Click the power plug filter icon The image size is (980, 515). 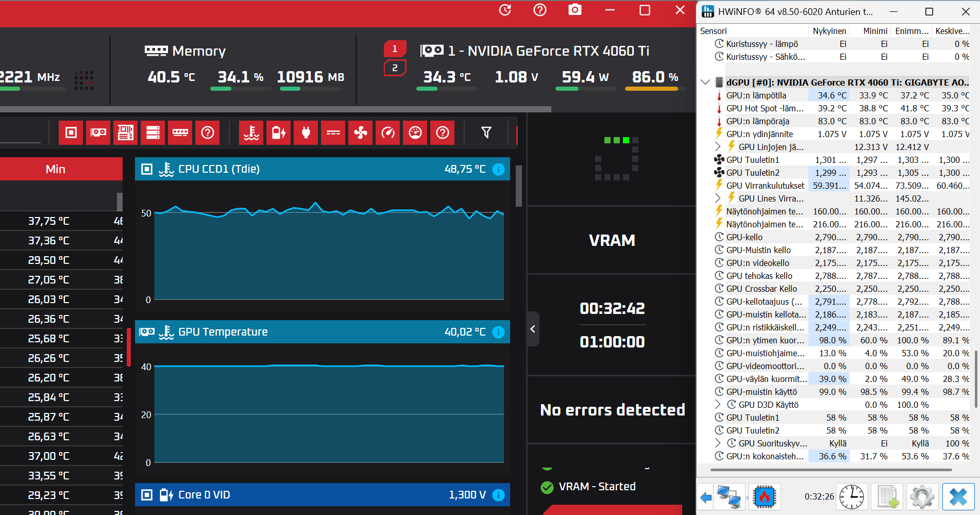click(306, 133)
